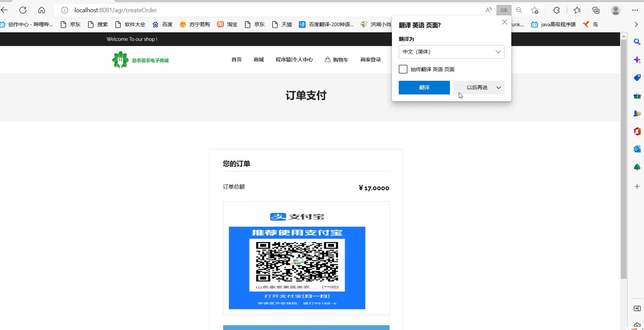Image resolution: width=644 pixels, height=330 pixels.
Task: Open the user profile avatar
Action: point(616,10)
